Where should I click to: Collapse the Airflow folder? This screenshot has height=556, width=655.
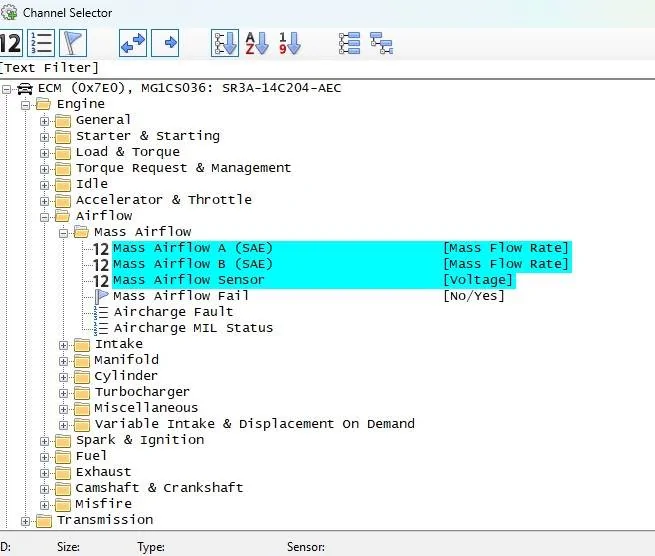(44, 217)
